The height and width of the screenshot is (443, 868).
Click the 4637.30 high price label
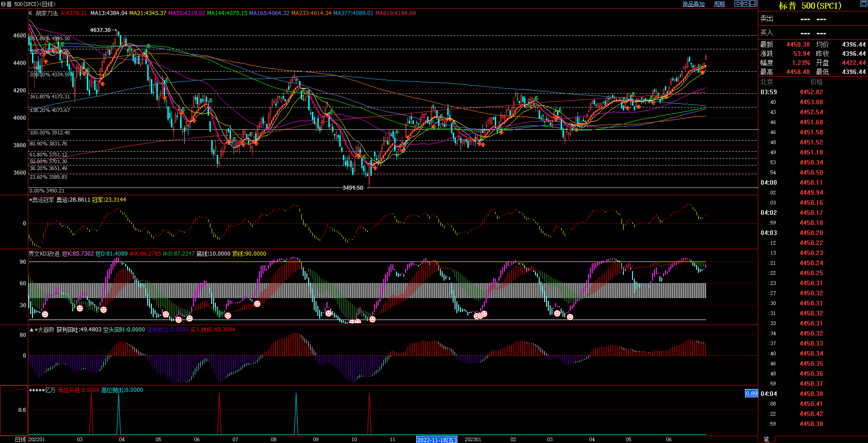(100, 30)
